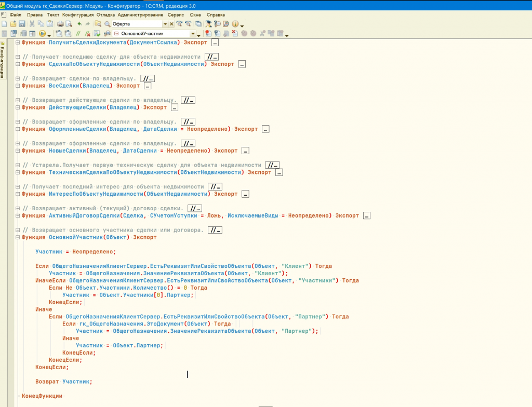
Task: Open the Правка menu
Action: pos(35,15)
